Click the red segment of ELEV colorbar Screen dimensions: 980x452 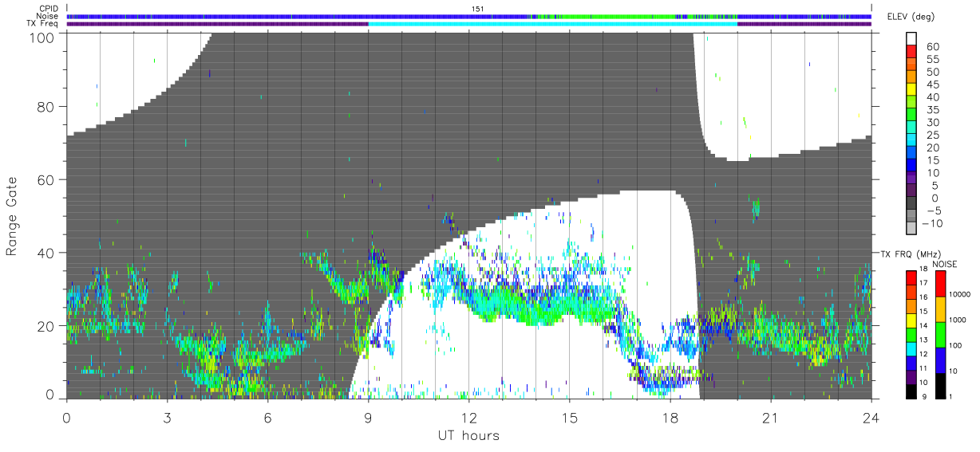912,53
